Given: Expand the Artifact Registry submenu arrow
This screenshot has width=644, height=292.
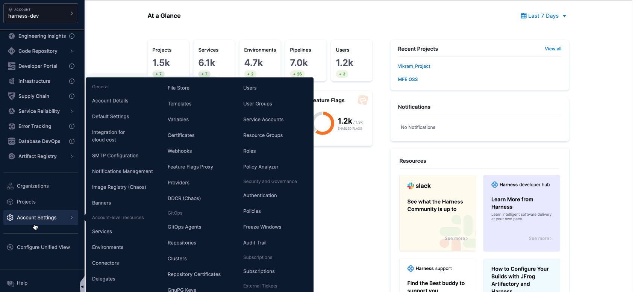Looking at the screenshot, I should pyautogui.click(x=71, y=156).
